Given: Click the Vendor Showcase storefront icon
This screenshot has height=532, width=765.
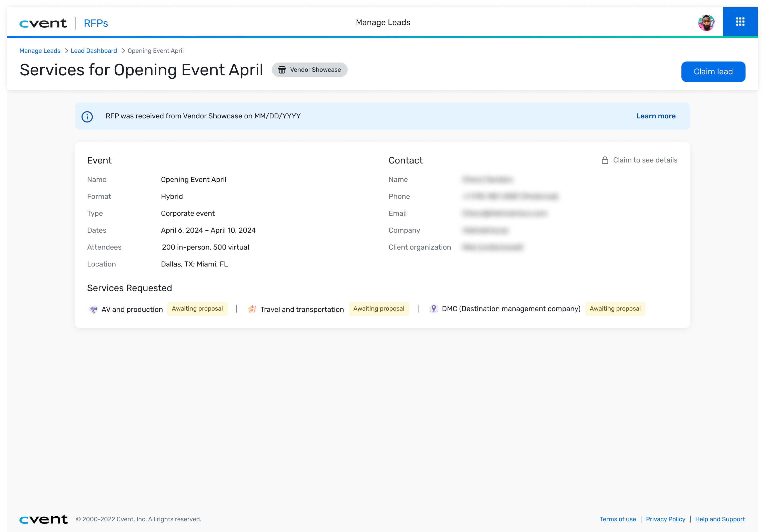Looking at the screenshot, I should click(x=282, y=70).
